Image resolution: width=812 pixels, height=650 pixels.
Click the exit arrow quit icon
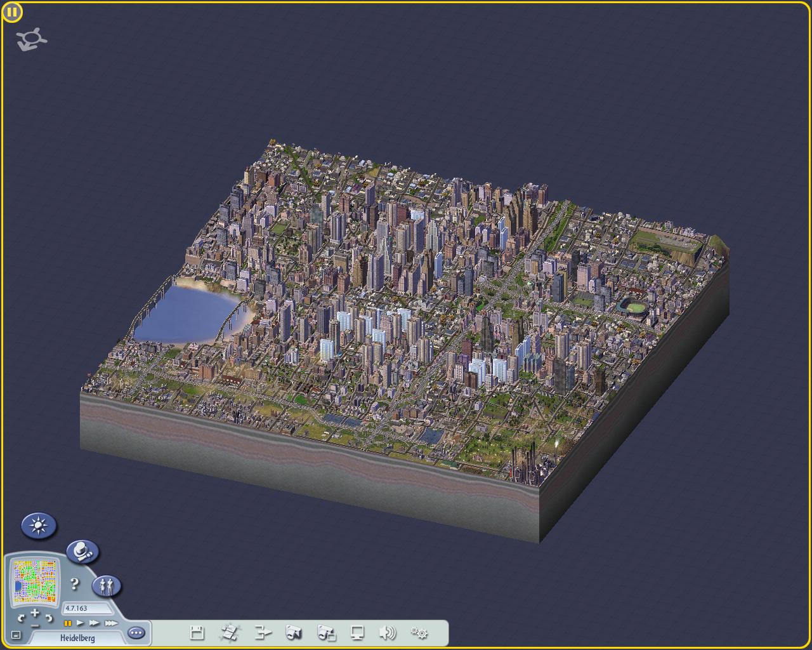click(263, 632)
